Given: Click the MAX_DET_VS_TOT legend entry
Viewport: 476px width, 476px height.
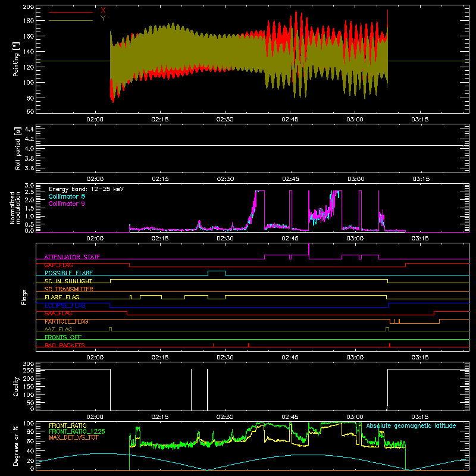Looking at the screenshot, I should [x=73, y=437].
